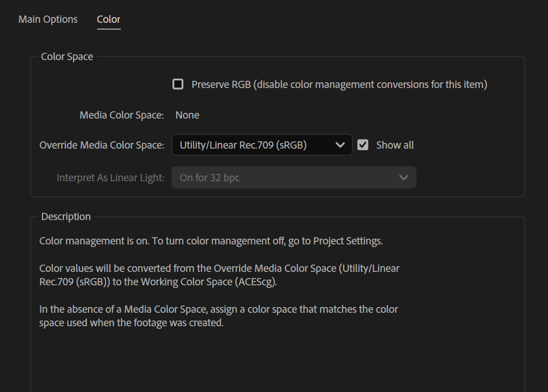Click the chevron beside Utility/Linear Rec.709 (sRGB)

340,145
